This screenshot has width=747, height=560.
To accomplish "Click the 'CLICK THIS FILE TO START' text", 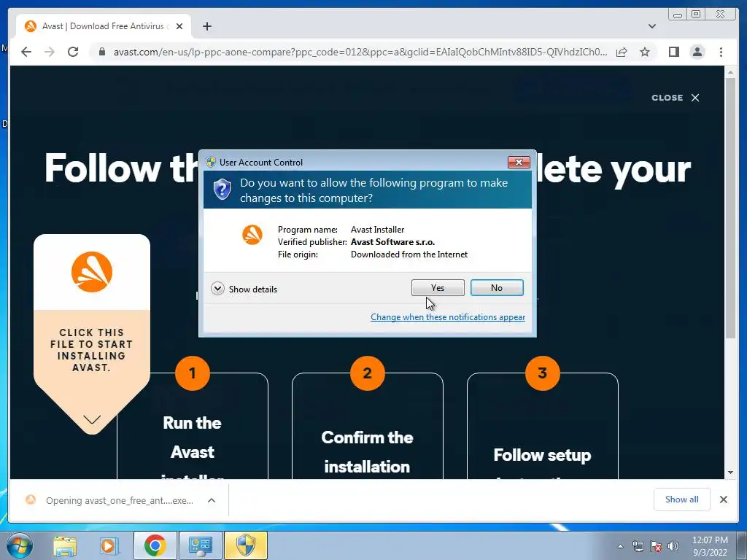I will point(91,338).
